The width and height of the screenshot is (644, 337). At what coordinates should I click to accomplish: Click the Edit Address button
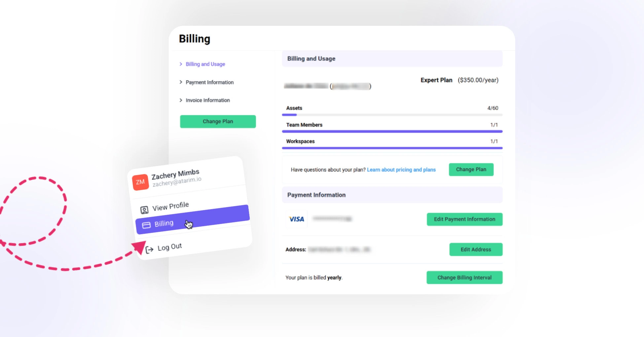[x=476, y=250]
